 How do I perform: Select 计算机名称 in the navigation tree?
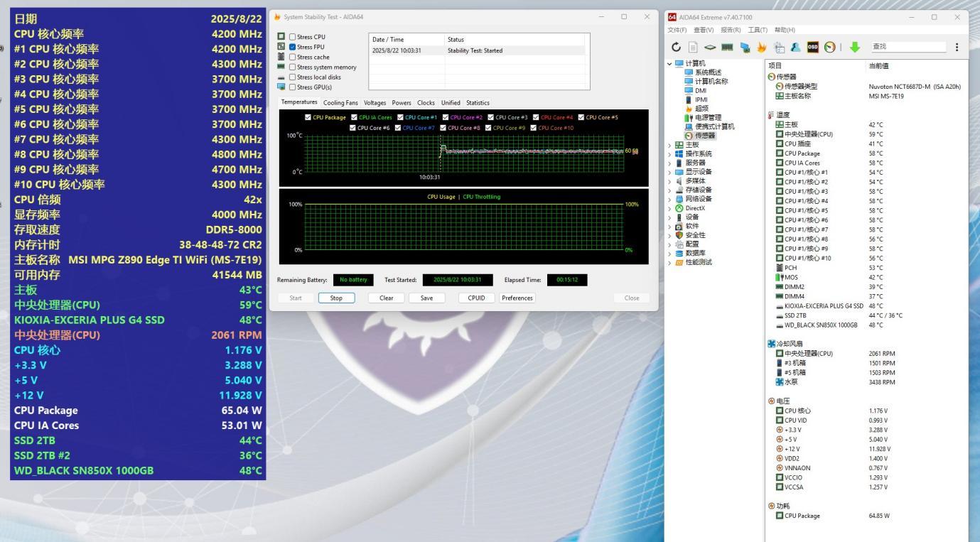(x=706, y=81)
